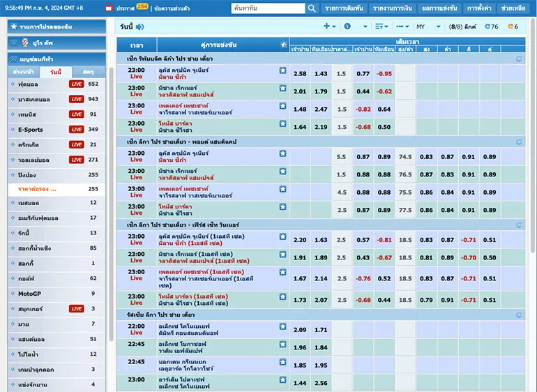This screenshot has width=537, height=392.
Task: Open ข้อความส่วนตัว private messages link
Action: (172, 8)
